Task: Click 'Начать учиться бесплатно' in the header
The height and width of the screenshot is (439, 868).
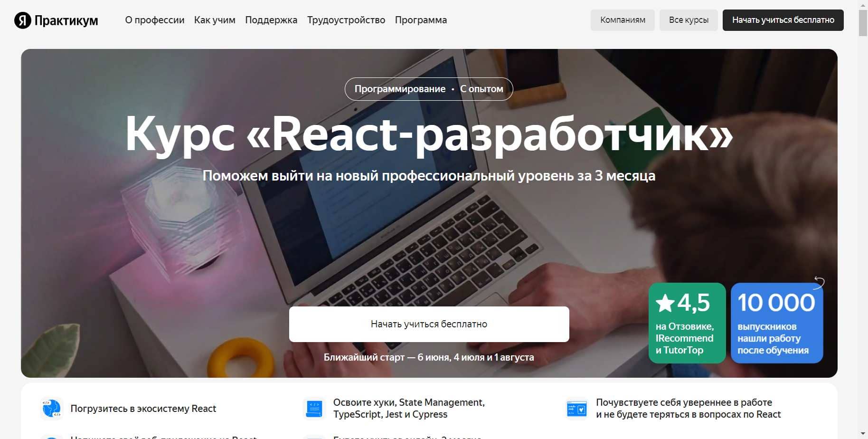Action: point(783,20)
